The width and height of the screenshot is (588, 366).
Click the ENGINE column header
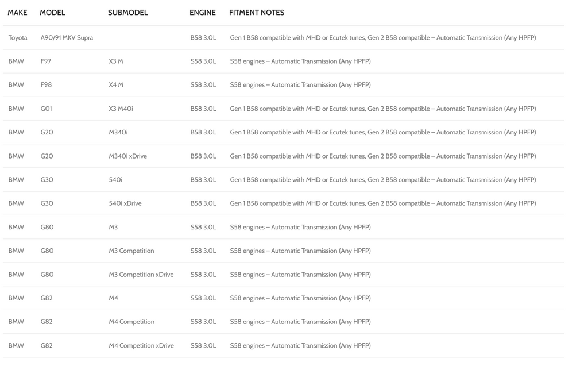[203, 13]
